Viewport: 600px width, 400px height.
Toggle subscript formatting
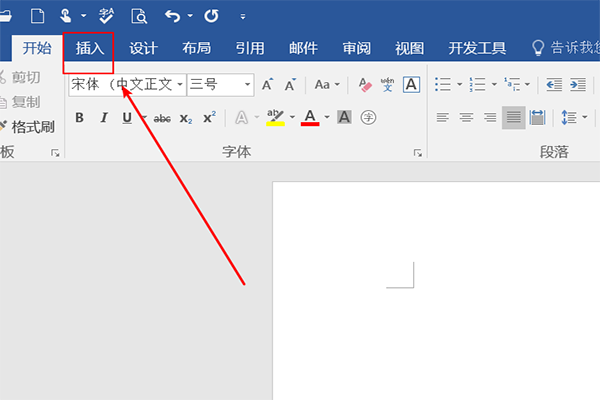pyautogui.click(x=186, y=119)
